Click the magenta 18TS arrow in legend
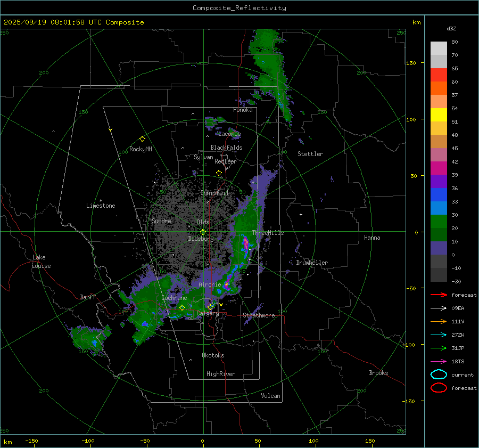Image resolution: width=479 pixels, height=448 pixels. point(438,361)
